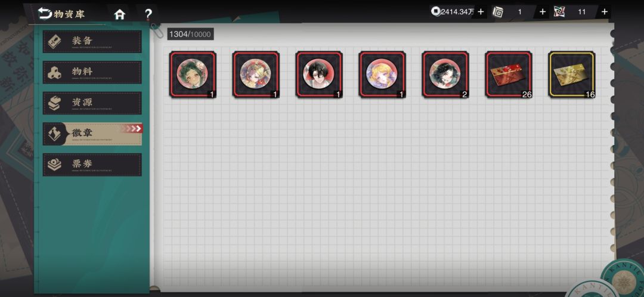Click the red green gem currency icon
The image size is (644, 297).
click(559, 12)
